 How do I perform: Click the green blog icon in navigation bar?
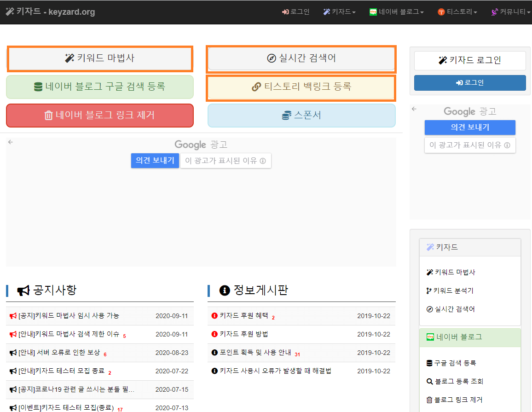pos(373,12)
